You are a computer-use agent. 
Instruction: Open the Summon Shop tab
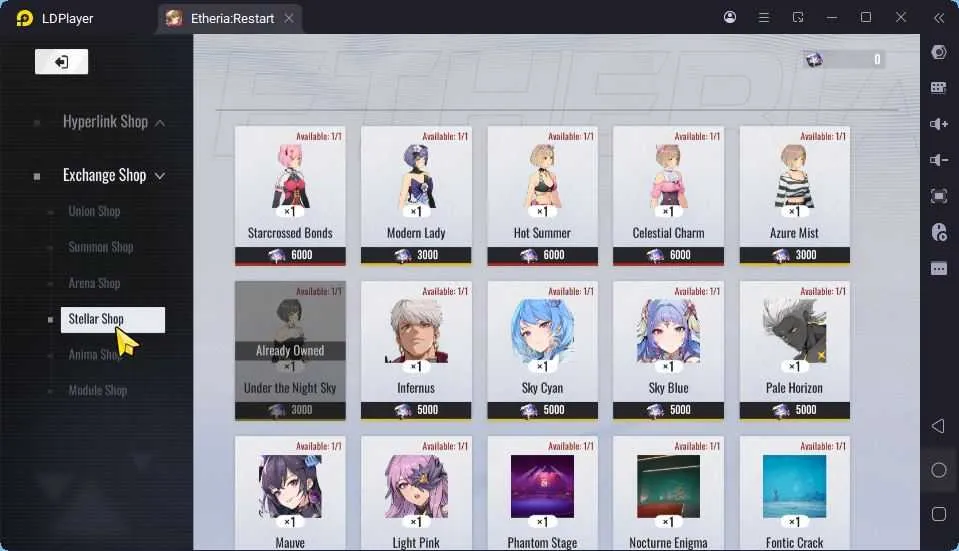click(101, 247)
